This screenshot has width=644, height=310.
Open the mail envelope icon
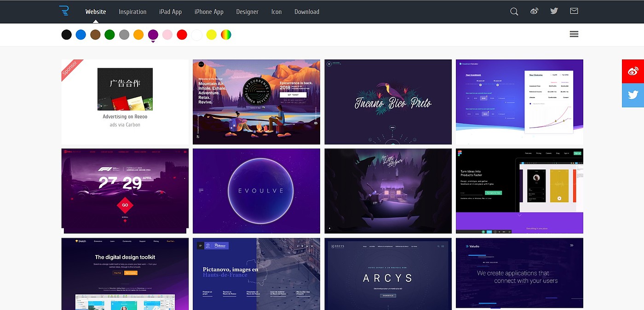click(574, 11)
